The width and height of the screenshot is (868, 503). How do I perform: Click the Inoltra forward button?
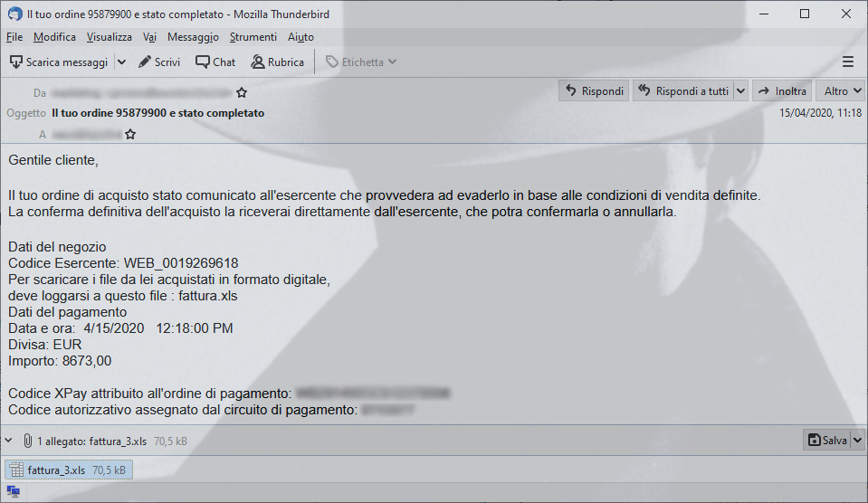782,90
